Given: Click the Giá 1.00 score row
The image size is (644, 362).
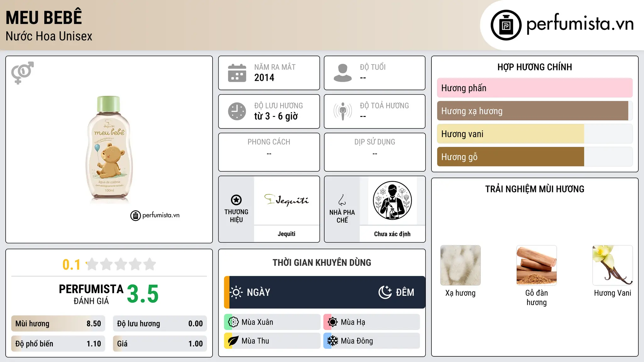Looking at the screenshot, I should click(160, 344).
